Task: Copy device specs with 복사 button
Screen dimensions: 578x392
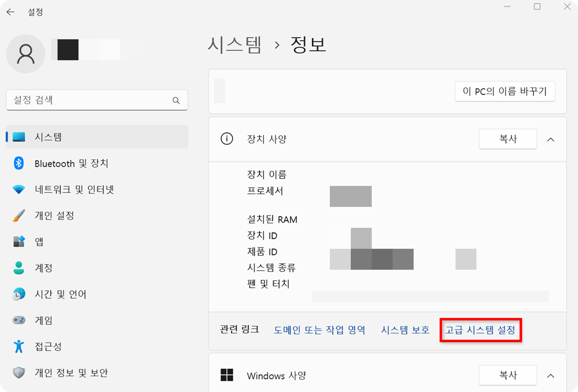Action: 508,139
